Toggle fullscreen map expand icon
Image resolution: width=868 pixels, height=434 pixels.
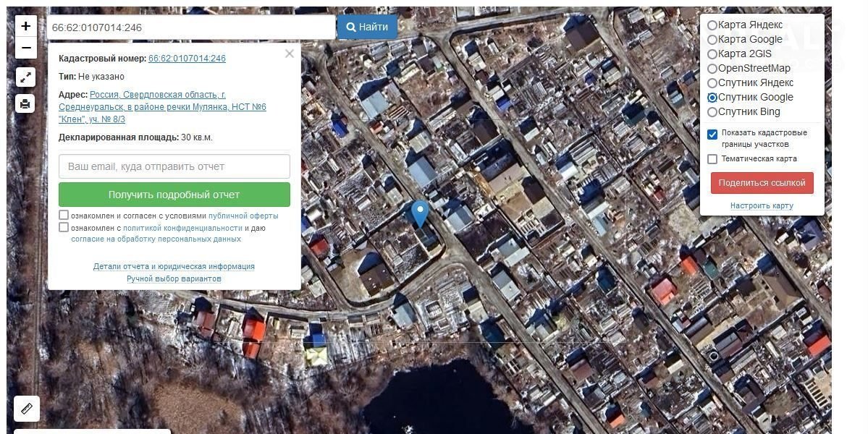25,77
